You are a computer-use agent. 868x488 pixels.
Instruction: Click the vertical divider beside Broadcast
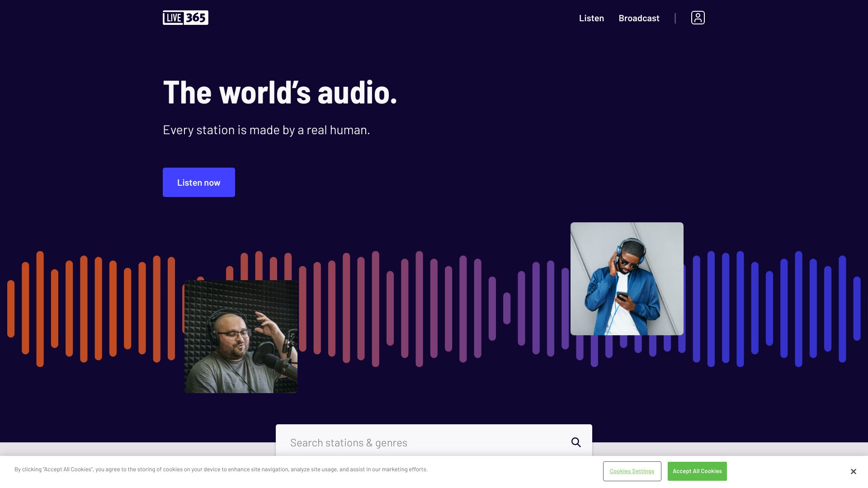[675, 18]
